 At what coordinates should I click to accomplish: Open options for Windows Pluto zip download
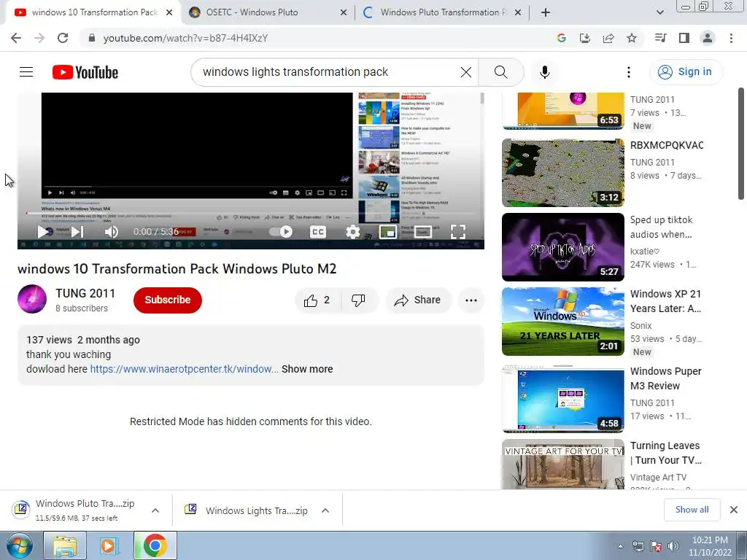pyautogui.click(x=155, y=510)
